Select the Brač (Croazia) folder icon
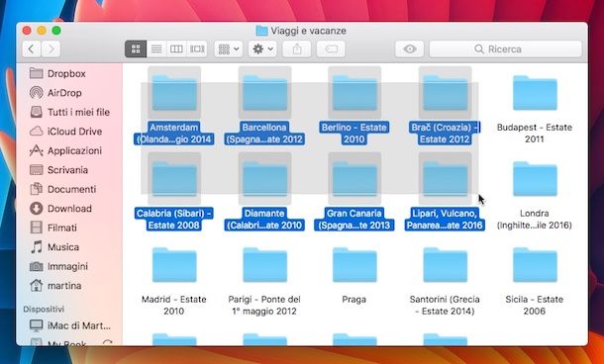Viewport: 604px width, 364px height. pyautogui.click(x=445, y=93)
